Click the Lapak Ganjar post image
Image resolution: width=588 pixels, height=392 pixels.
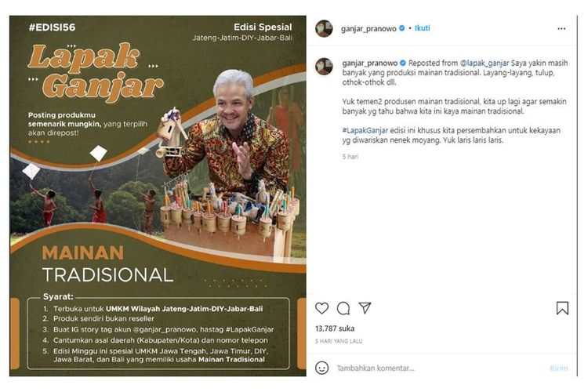click(158, 196)
